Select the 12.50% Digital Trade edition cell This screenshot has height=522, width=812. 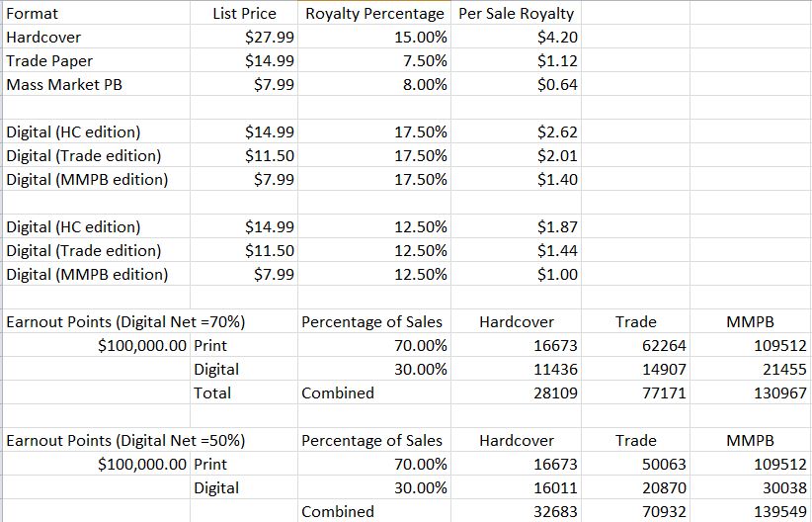point(374,250)
